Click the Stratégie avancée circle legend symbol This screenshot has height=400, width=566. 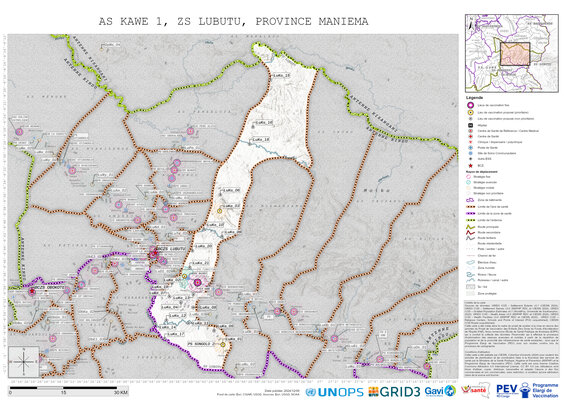[x=469, y=182]
